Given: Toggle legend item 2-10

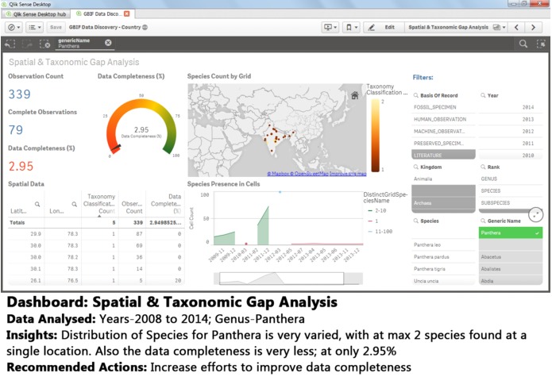Looking at the screenshot, I should 377,210.
